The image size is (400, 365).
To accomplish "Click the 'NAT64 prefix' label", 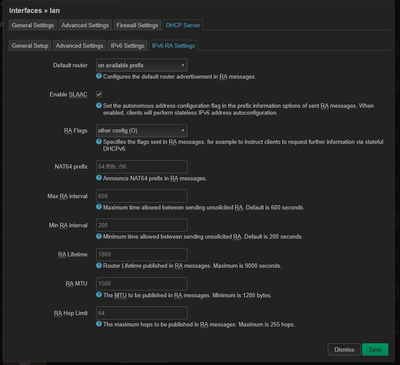I will (71, 167).
